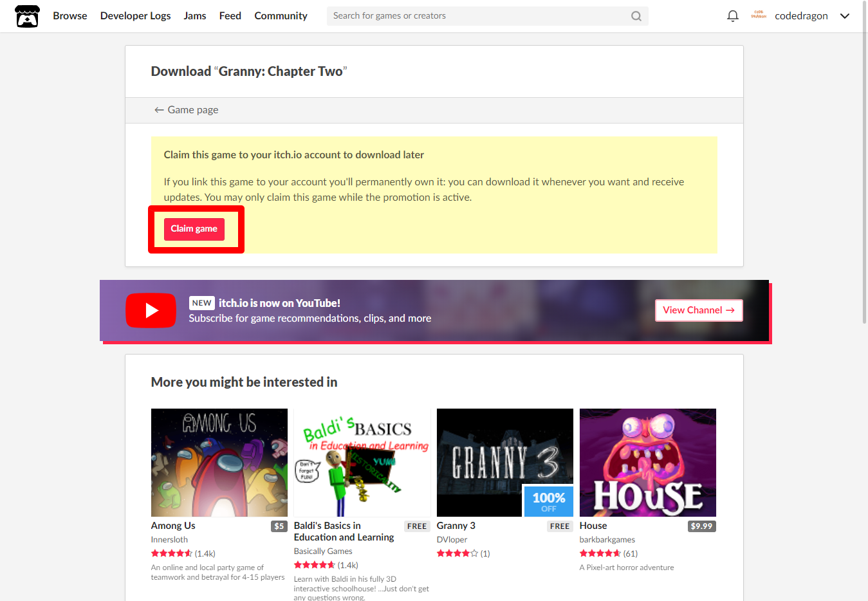
Task: Open the Among Us thumbnail
Action: [219, 463]
